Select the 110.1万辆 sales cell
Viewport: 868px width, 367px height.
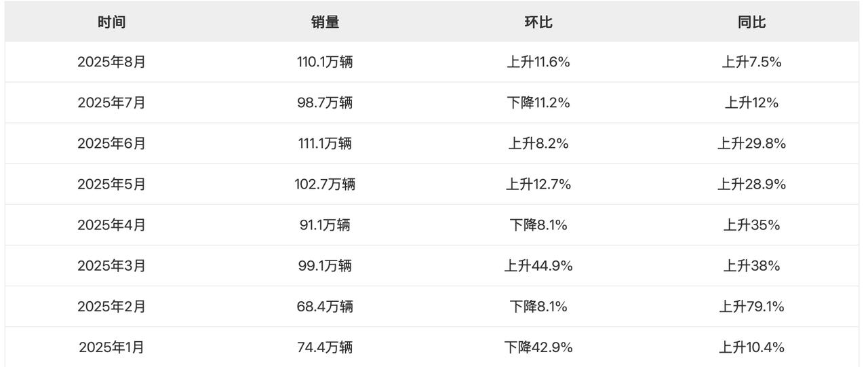pos(325,62)
